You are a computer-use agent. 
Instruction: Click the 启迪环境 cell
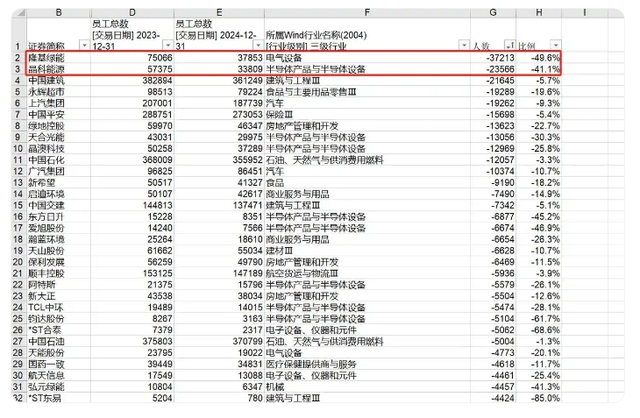[x=59, y=194]
